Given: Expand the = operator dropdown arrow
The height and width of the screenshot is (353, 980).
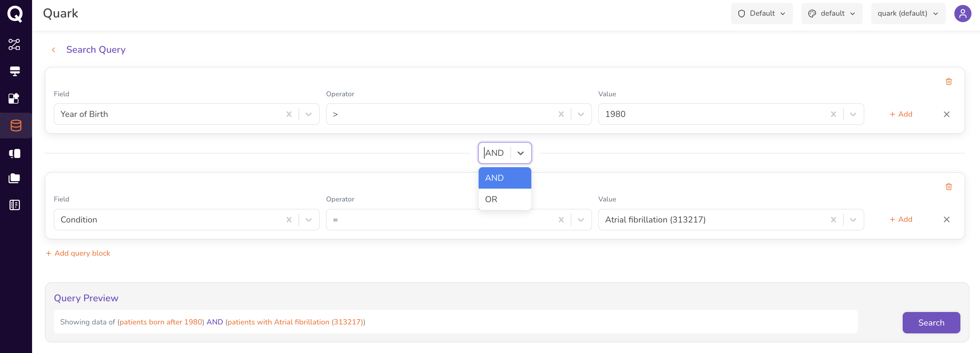Looking at the screenshot, I should pos(581,220).
